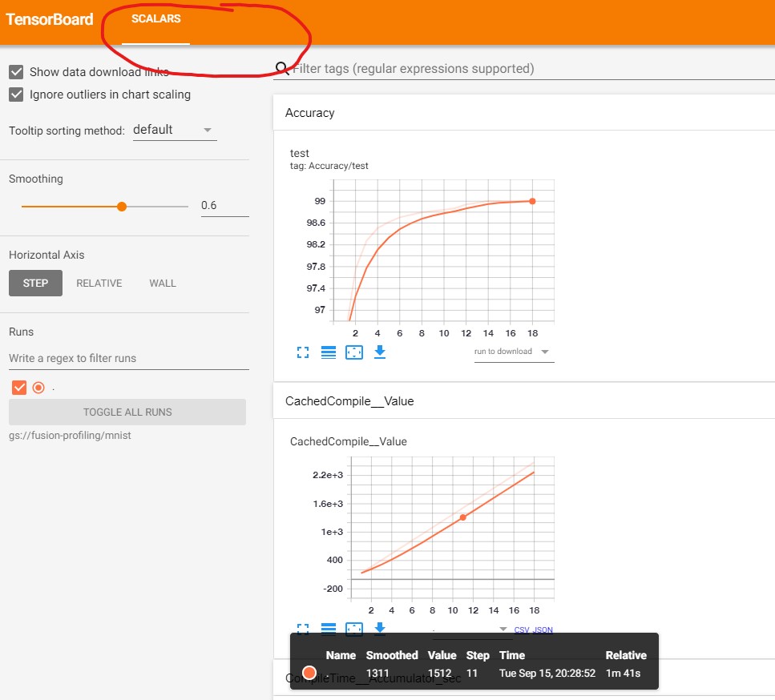The height and width of the screenshot is (700, 775).
Task: Click the gs://fusion-profiling/mnist log directory text
Action: [71, 436]
